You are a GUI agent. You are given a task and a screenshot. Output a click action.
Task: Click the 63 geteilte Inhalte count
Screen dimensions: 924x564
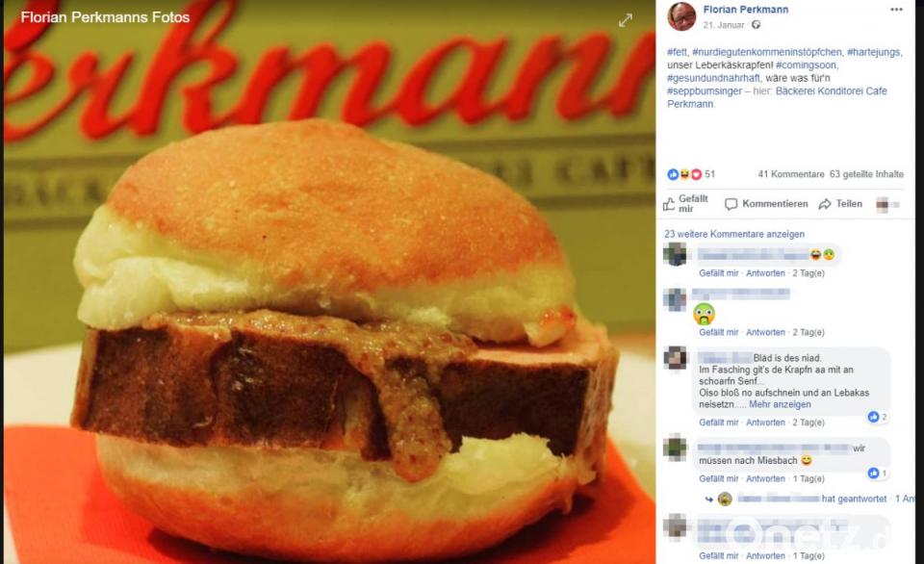tap(866, 174)
